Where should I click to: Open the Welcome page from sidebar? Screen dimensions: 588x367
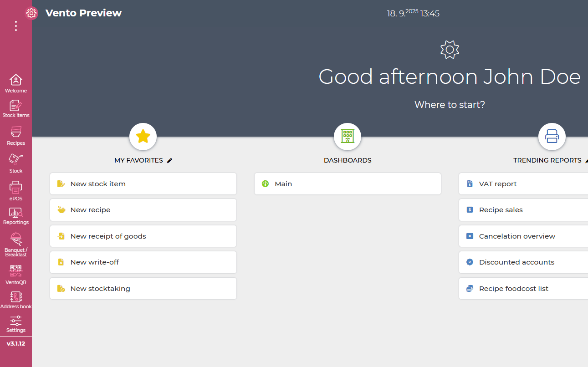tap(16, 84)
